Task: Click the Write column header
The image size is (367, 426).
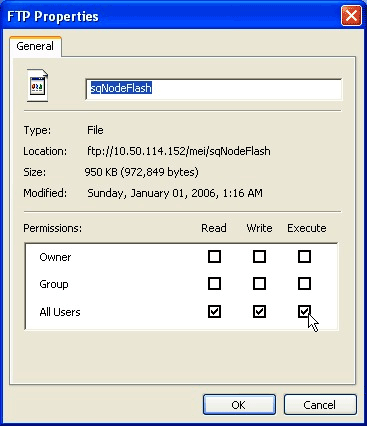Action: tap(259, 228)
